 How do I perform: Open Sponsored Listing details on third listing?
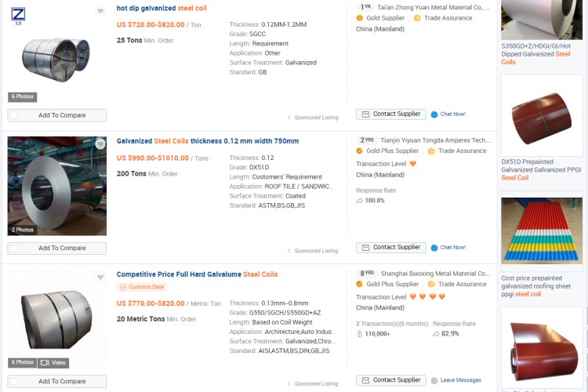point(289,384)
